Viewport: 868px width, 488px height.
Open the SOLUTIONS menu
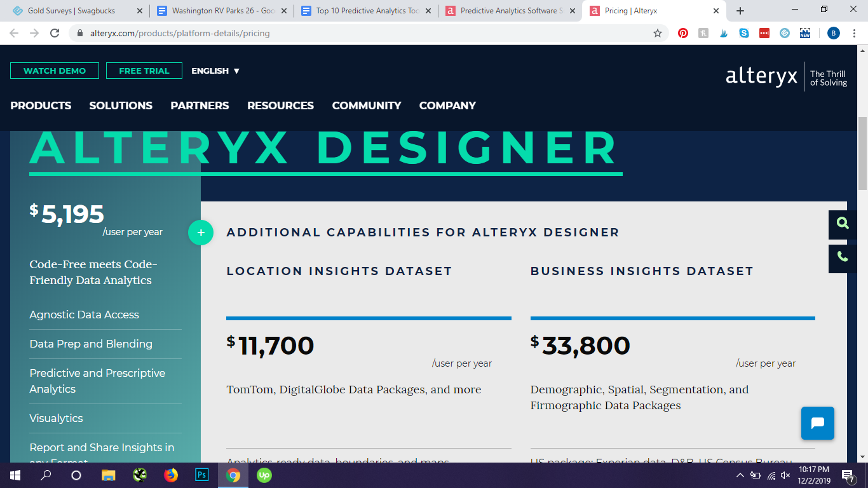click(x=121, y=105)
